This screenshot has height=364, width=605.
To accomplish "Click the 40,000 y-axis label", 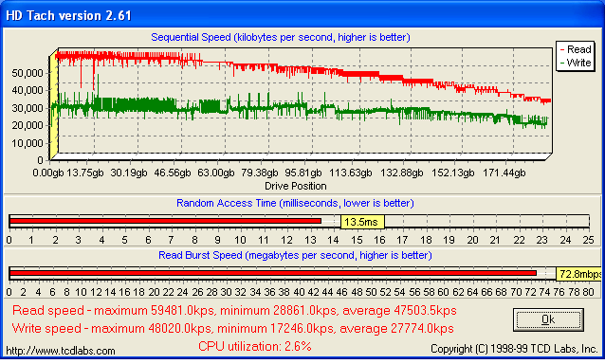I will pyautogui.click(x=27, y=91).
